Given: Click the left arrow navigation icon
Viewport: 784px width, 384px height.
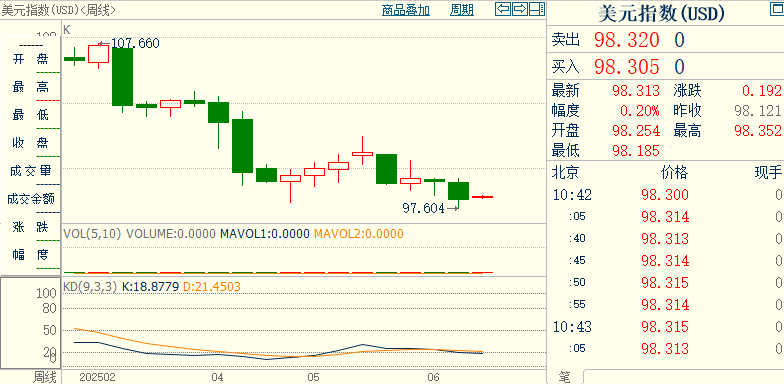Looking at the screenshot, I should click(x=503, y=9).
